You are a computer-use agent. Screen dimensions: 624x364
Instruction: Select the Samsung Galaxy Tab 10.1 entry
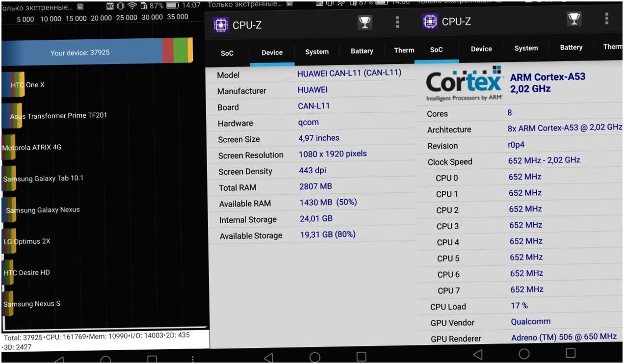tap(43, 179)
